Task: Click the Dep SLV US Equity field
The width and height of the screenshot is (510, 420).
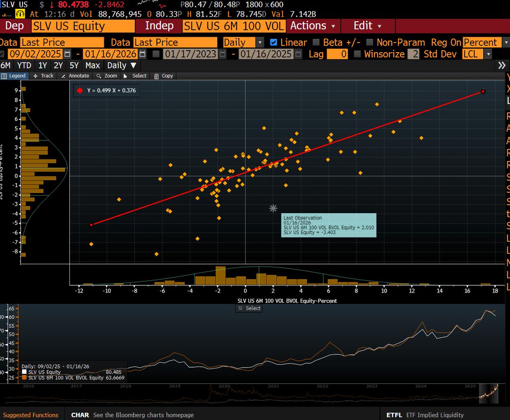Action: pyautogui.click(x=83, y=26)
